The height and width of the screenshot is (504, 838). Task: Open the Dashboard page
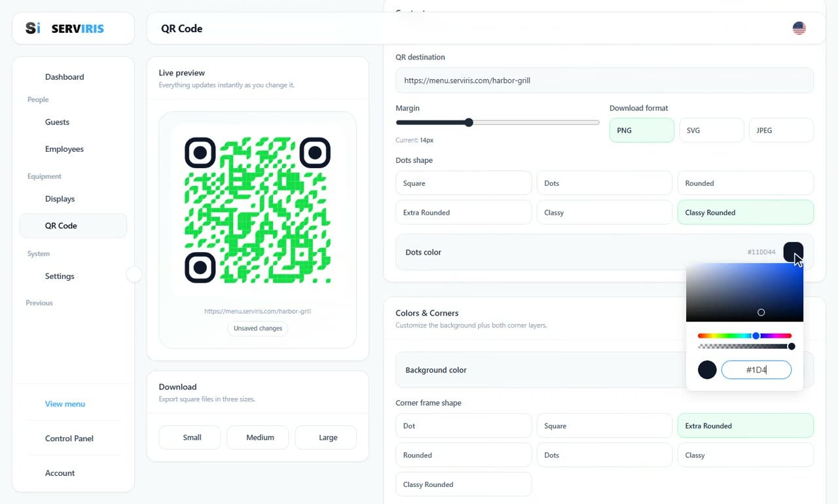pos(64,77)
